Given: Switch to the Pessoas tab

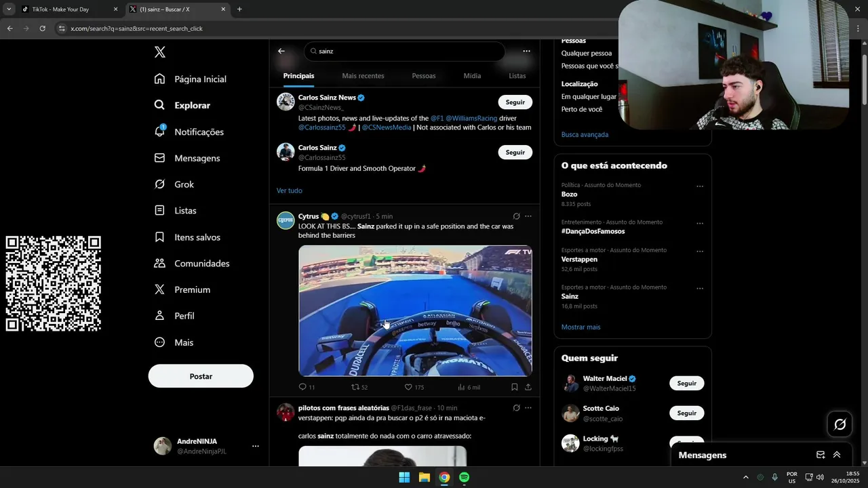Looking at the screenshot, I should pyautogui.click(x=424, y=76).
